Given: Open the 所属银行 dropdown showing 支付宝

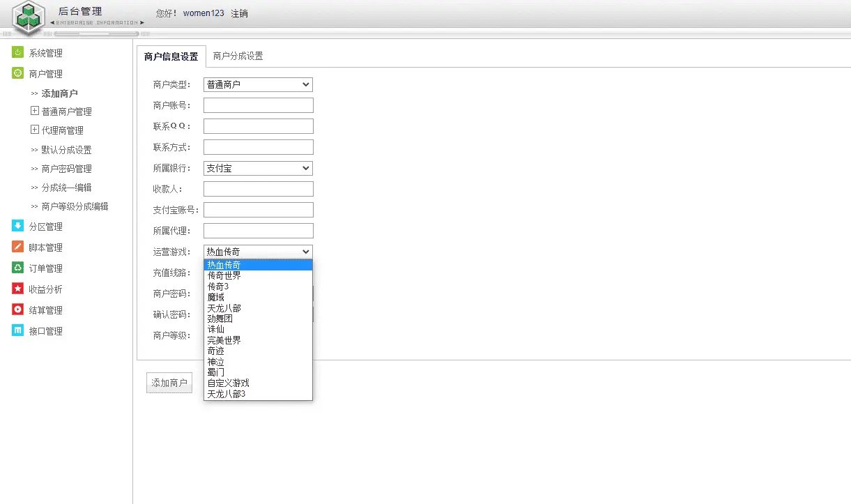Looking at the screenshot, I should 258,168.
